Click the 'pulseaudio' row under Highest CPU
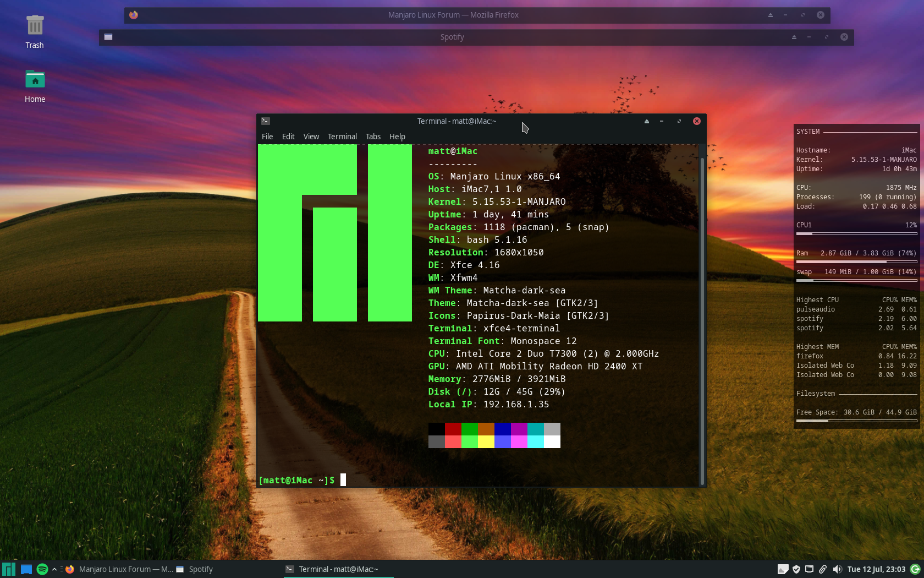 [856, 309]
